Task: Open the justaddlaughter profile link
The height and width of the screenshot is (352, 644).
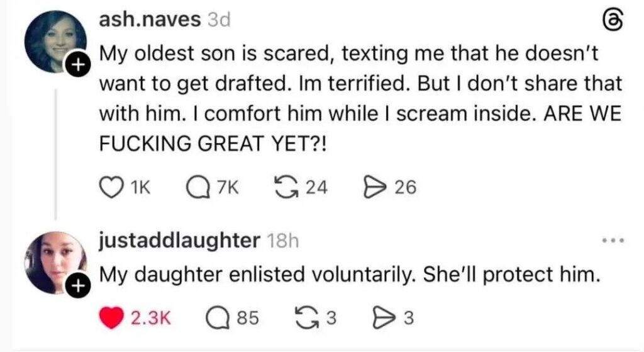Action: pyautogui.click(x=179, y=241)
